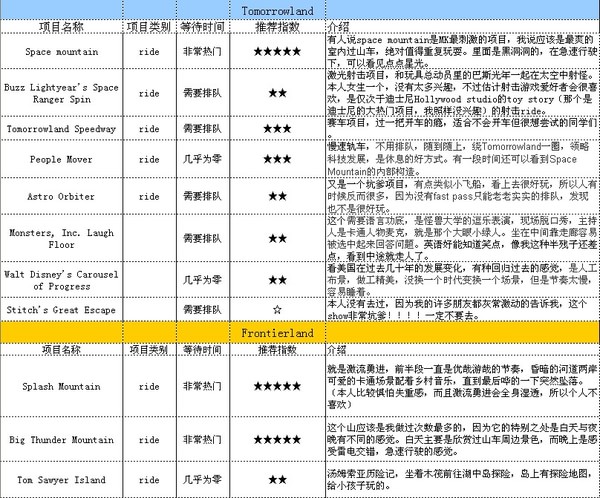Click 项目名称 column header under Tomorrowland

point(62,27)
